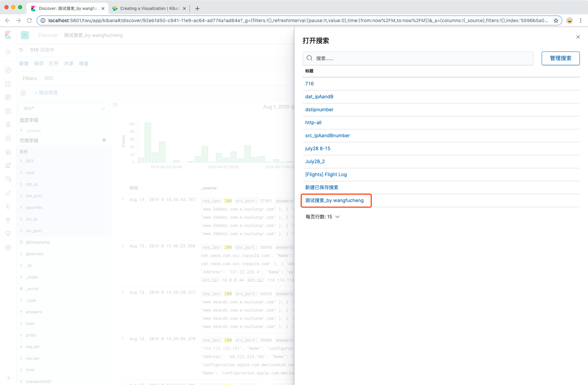Open saved search [Flights] Flight Log
The height and width of the screenshot is (385, 588).
326,174
